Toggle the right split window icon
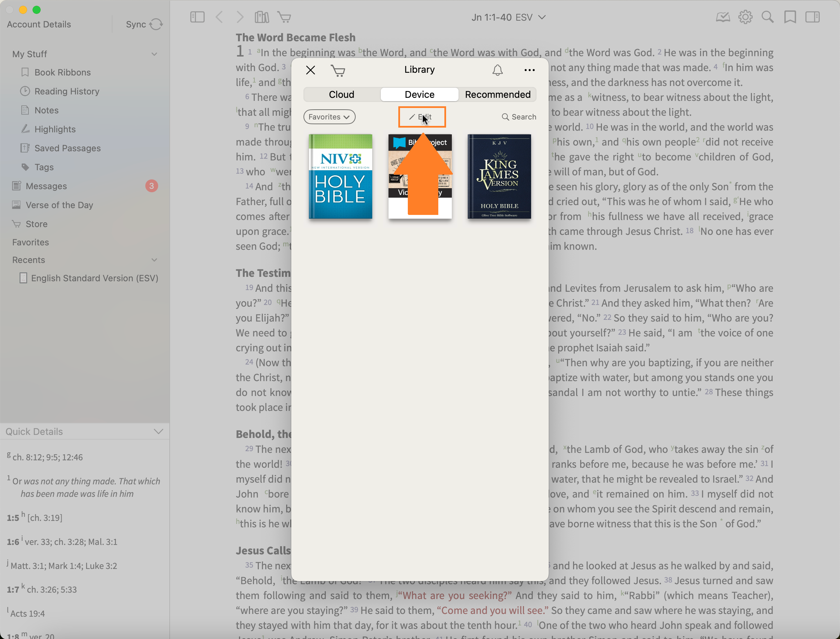This screenshot has width=840, height=639. click(x=812, y=17)
